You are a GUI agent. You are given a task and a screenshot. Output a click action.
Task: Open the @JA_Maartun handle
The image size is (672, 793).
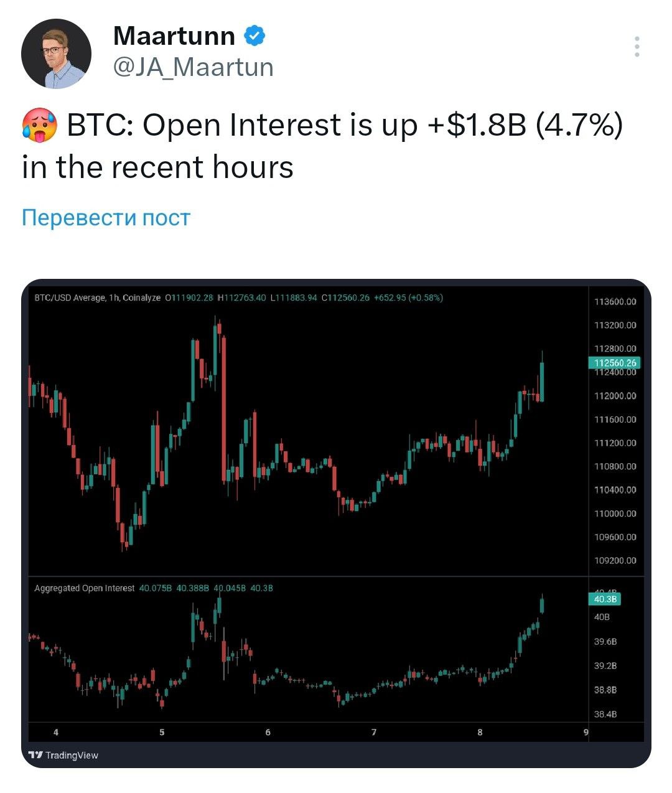click(x=194, y=67)
